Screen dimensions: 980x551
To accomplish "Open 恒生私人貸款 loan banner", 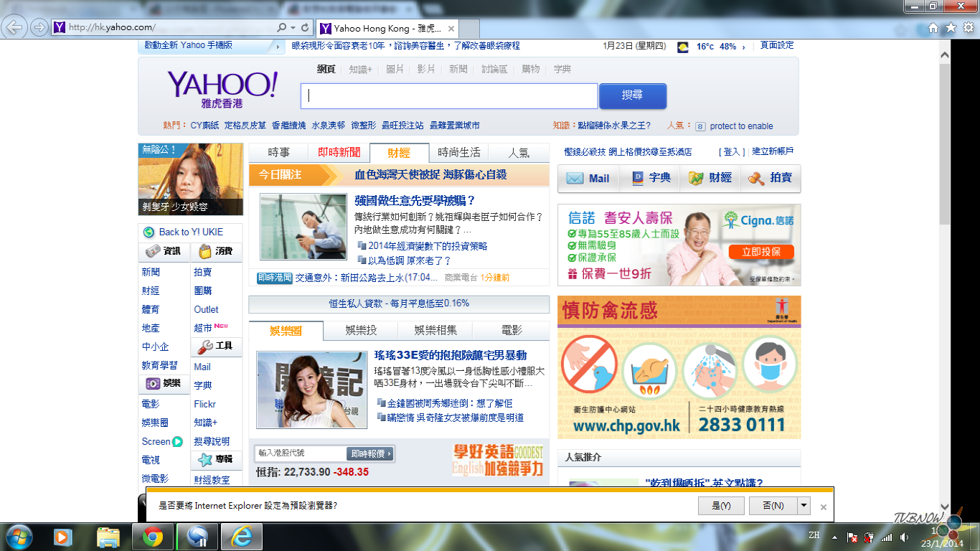I will pos(399,303).
